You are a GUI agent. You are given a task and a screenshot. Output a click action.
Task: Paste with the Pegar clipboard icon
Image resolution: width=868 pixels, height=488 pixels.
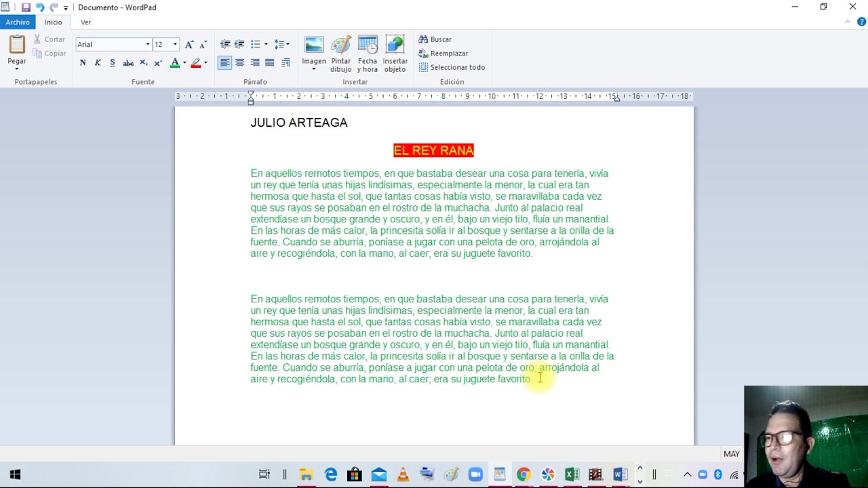coord(17,44)
